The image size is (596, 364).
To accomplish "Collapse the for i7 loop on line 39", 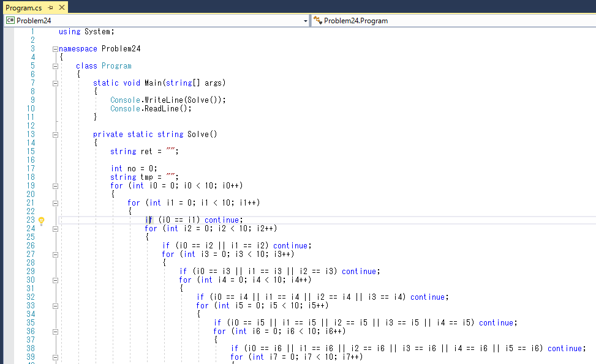I will (55, 357).
